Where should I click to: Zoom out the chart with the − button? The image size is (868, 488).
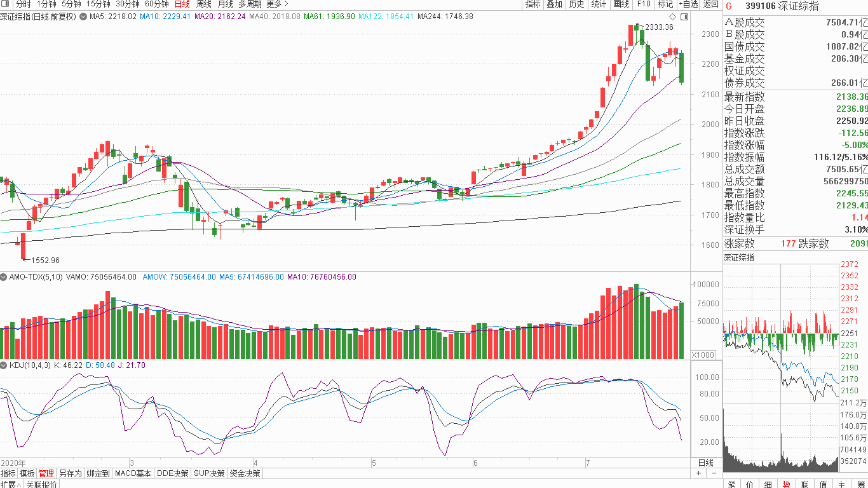click(x=714, y=473)
